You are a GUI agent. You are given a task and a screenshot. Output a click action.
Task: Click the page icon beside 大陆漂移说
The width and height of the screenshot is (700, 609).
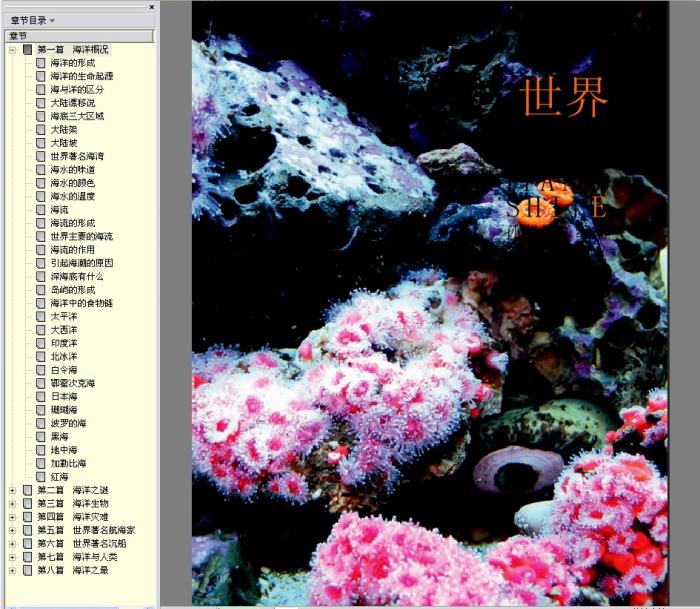41,102
